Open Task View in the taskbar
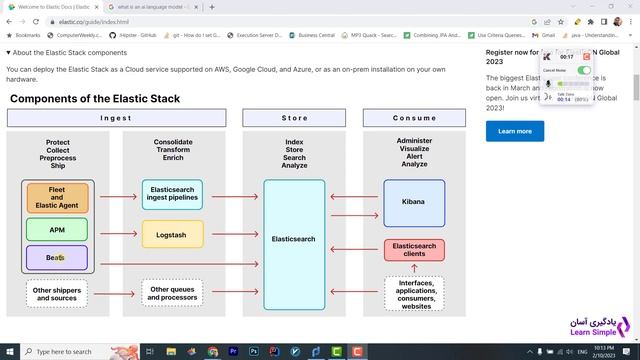 click(x=150, y=351)
